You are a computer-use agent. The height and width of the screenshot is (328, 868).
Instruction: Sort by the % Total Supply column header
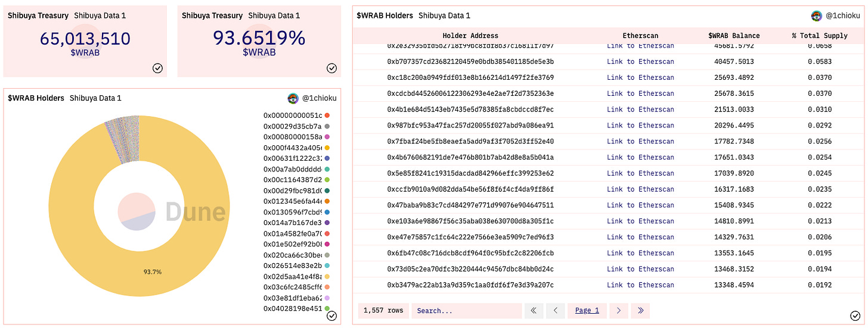pos(820,36)
